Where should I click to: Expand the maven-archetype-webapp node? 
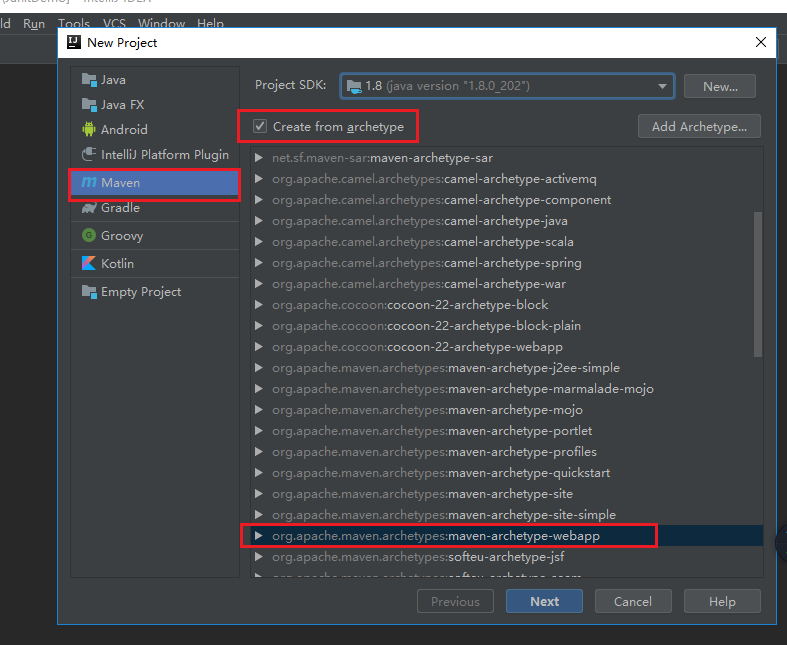point(258,536)
